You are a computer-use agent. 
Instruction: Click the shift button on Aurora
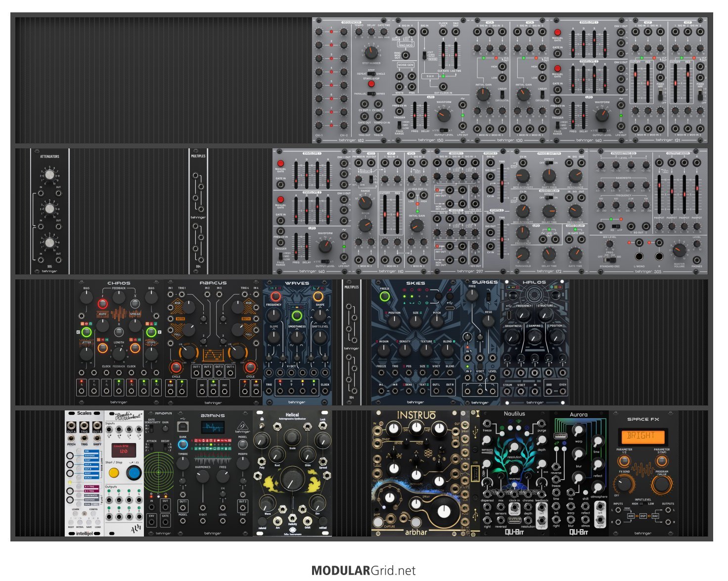pyautogui.click(x=585, y=493)
